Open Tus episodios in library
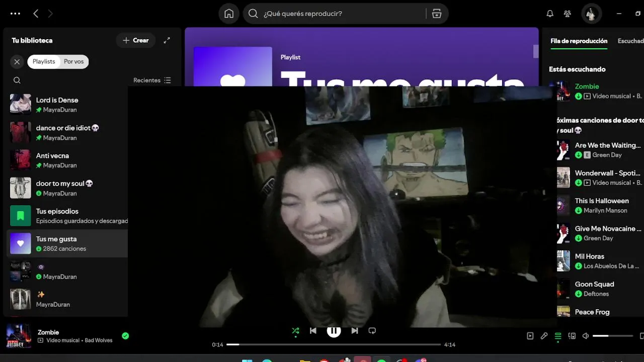This screenshot has width=644, height=362. click(67, 216)
